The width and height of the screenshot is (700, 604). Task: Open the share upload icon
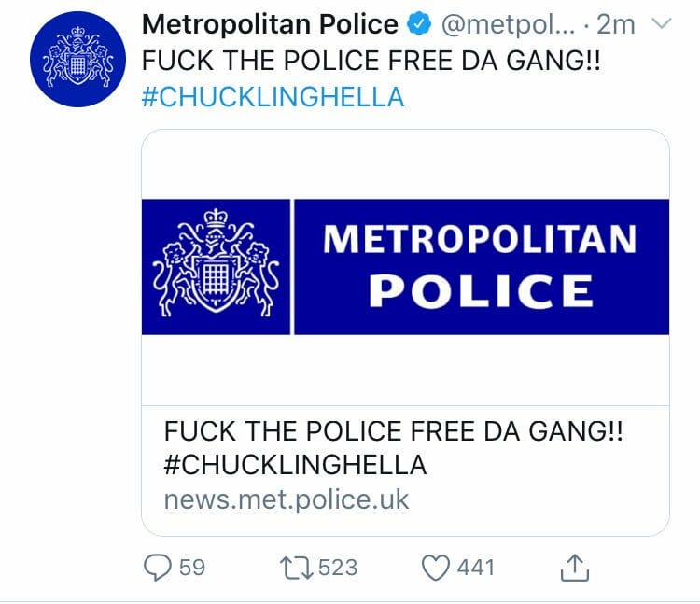(575, 568)
